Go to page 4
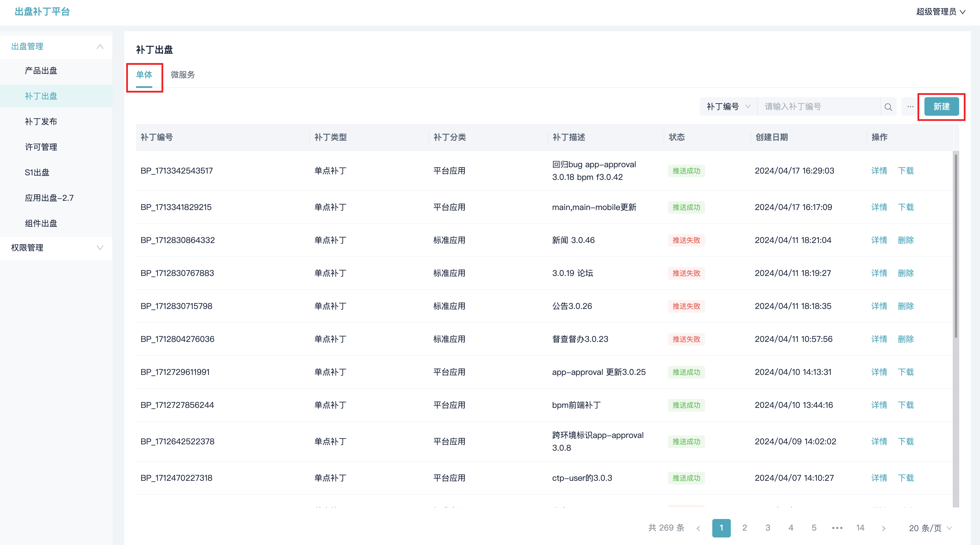Viewport: 980px width, 545px height. [791, 528]
